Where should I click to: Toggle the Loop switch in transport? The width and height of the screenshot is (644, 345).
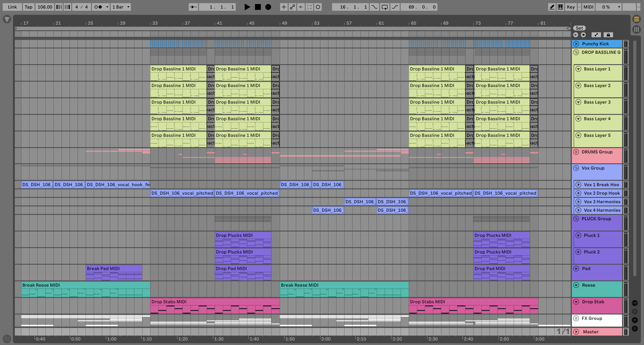[385, 7]
